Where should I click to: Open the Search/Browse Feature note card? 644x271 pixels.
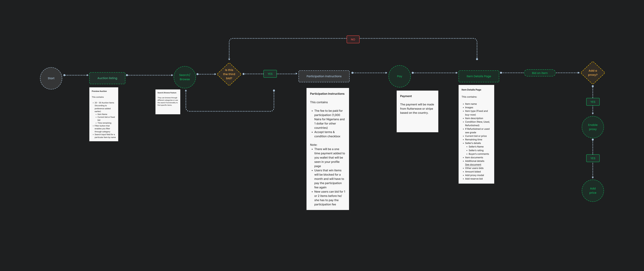(x=168, y=102)
